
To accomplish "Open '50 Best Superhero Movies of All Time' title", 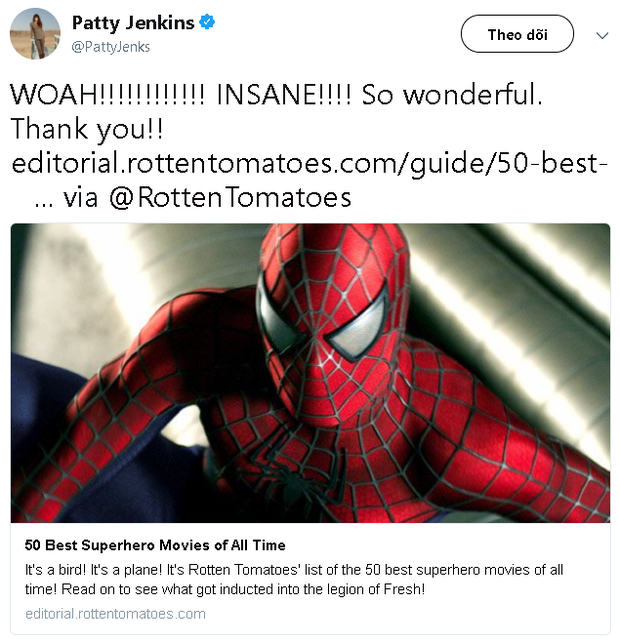I will (x=155, y=545).
